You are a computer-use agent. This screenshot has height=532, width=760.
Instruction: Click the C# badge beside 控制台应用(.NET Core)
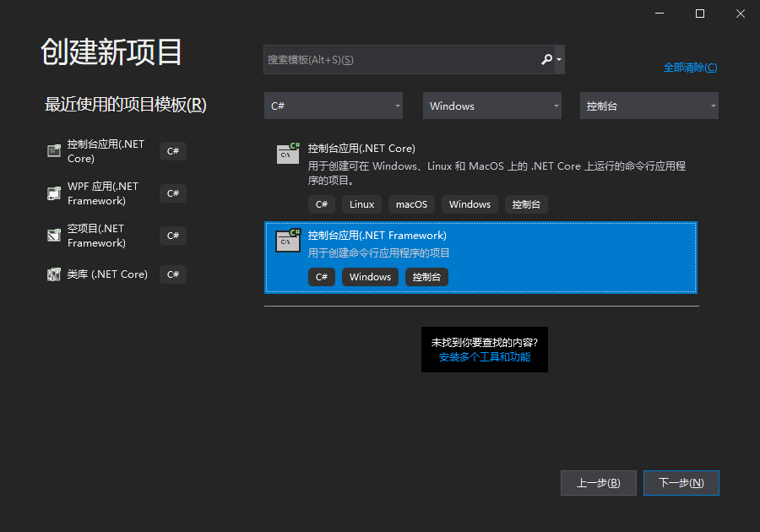pyautogui.click(x=172, y=151)
